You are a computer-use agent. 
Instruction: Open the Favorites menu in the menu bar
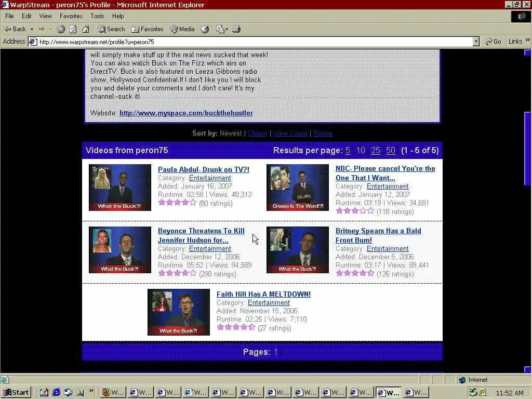point(71,16)
